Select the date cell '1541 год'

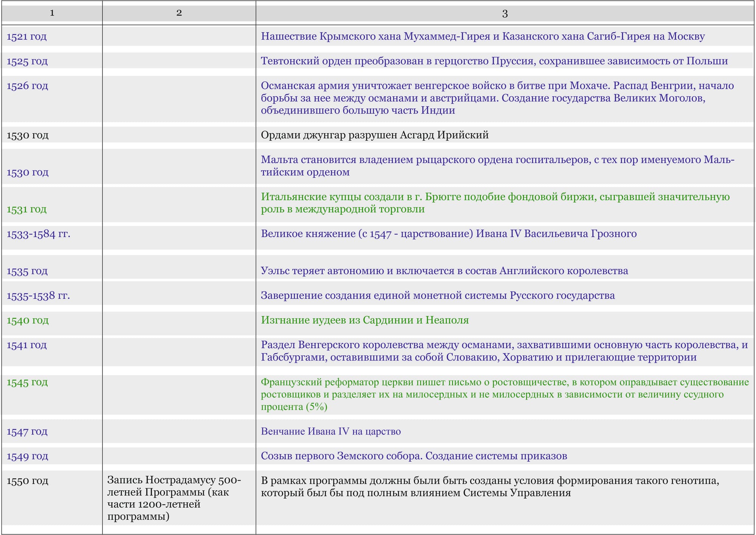tap(27, 345)
